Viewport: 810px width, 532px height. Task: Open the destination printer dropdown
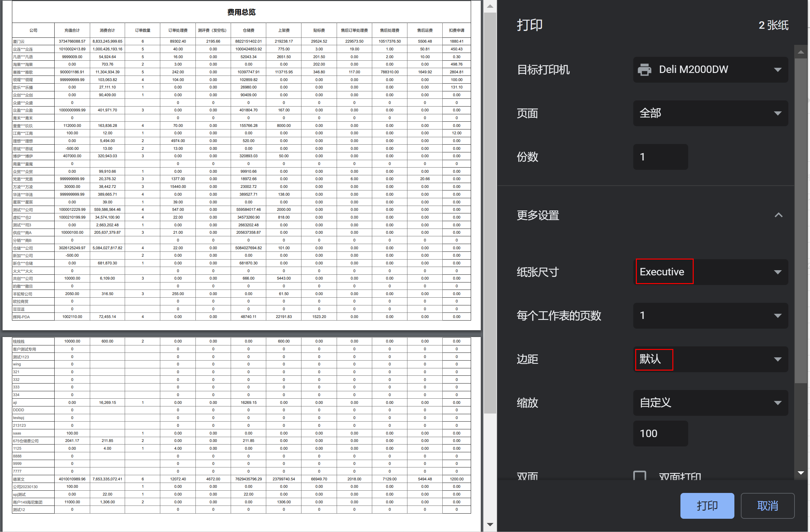710,70
